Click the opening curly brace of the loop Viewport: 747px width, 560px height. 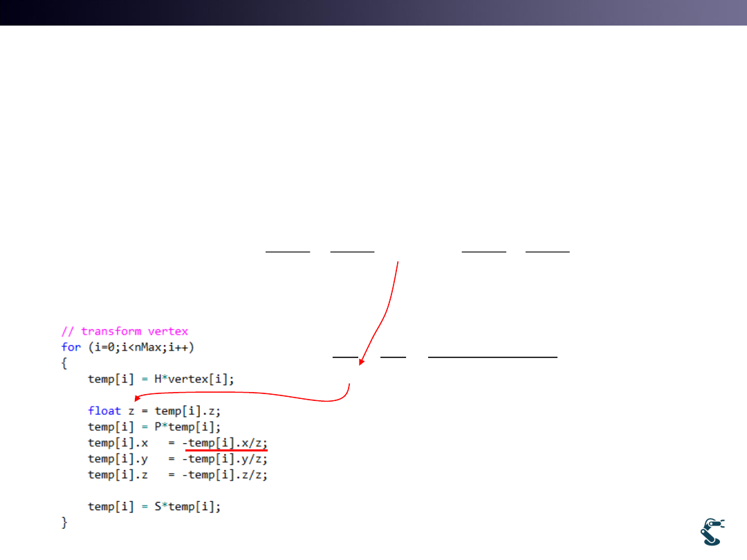click(x=64, y=362)
